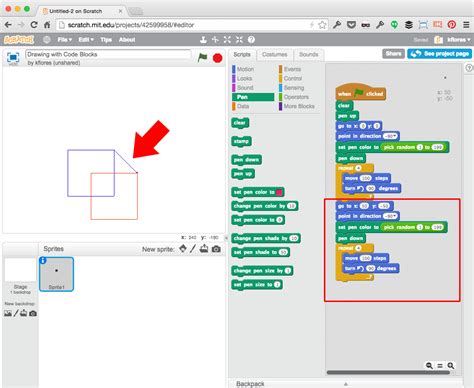This screenshot has width=474, height=388.
Task: Upload sprite from file icon
Action: (x=204, y=249)
